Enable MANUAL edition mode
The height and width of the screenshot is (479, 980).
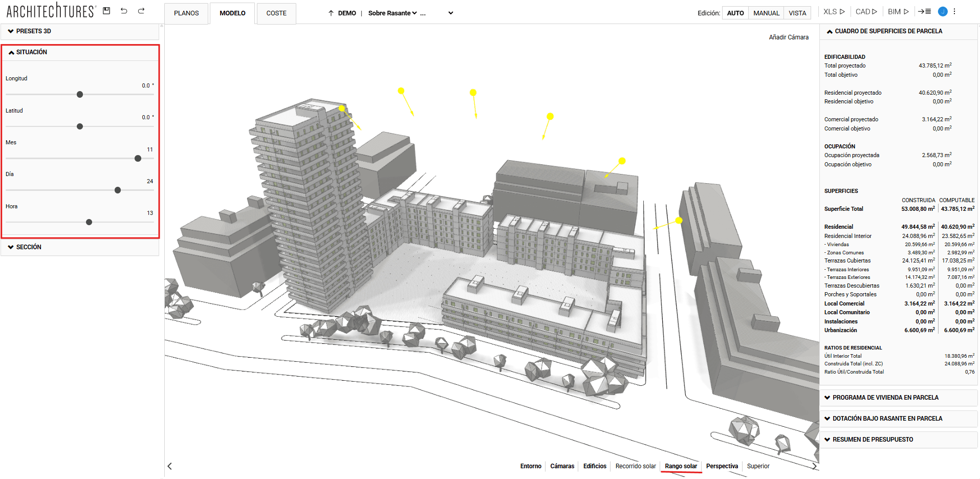tap(766, 13)
